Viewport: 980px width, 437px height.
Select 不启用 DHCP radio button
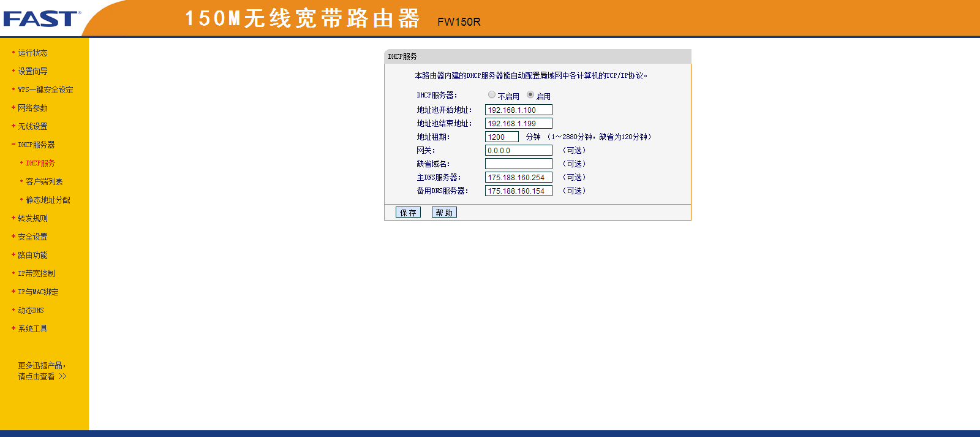tap(492, 94)
